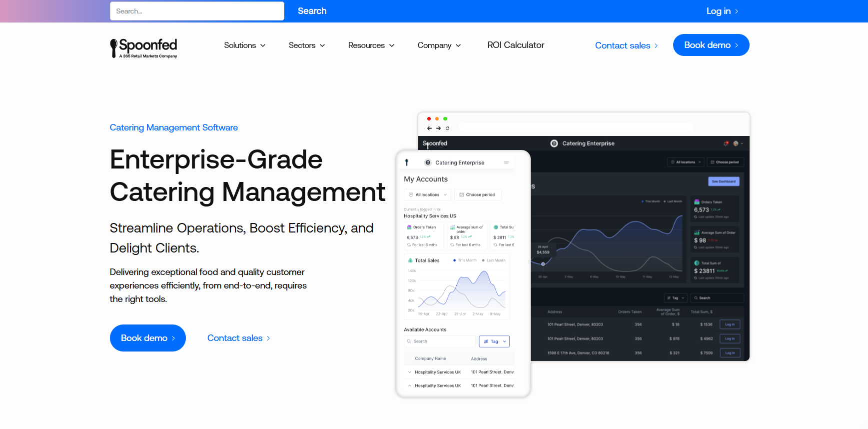Click the Average sum of order icon in the mobile mockup

(x=452, y=227)
